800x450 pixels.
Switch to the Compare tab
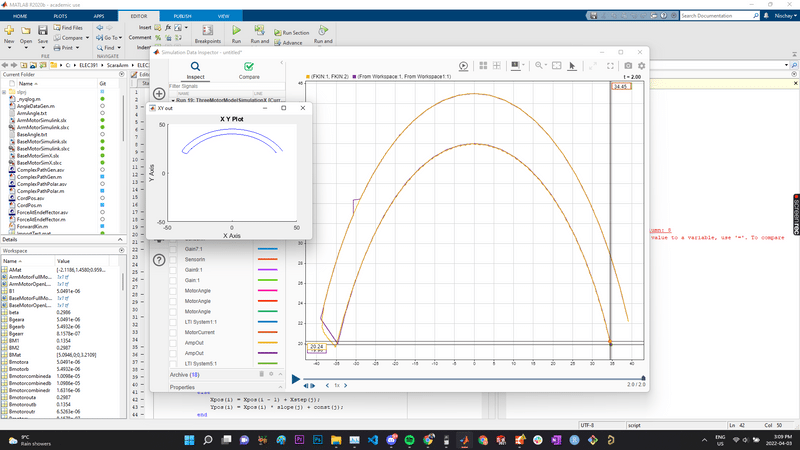249,70
